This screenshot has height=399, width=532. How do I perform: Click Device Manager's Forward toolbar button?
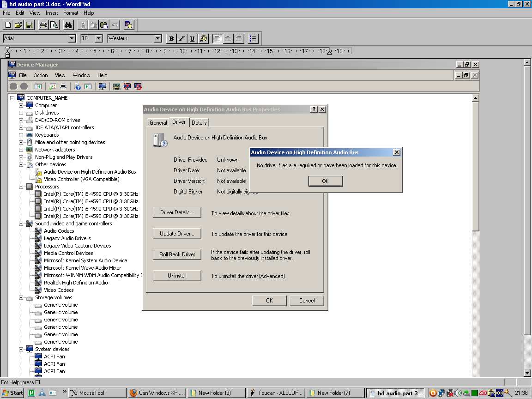[x=24, y=86]
